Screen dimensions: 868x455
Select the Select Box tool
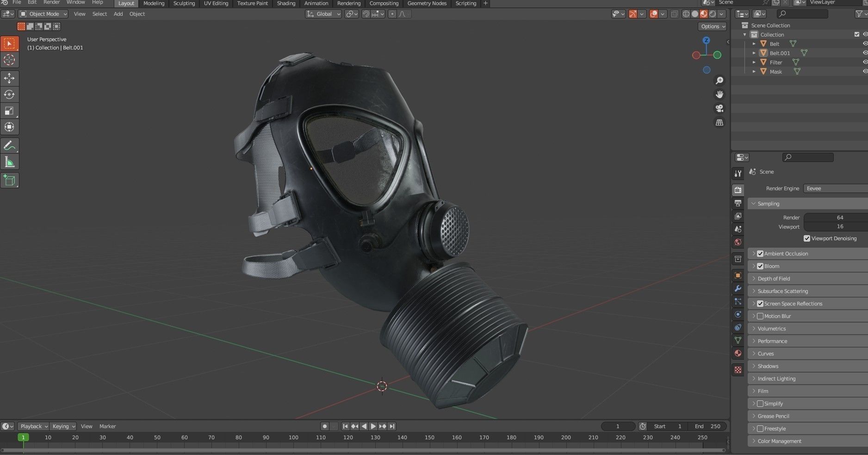(9, 44)
